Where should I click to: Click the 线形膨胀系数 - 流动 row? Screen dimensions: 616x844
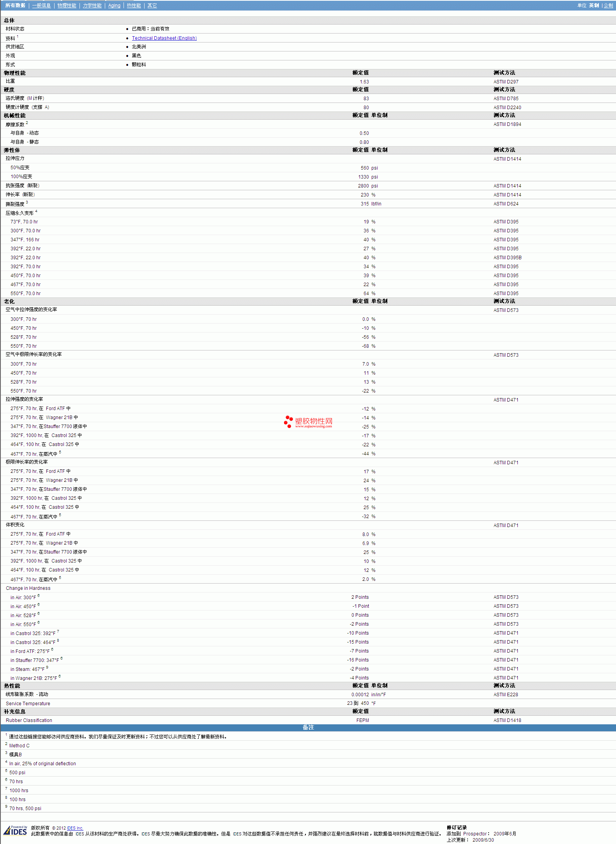pyautogui.click(x=308, y=695)
